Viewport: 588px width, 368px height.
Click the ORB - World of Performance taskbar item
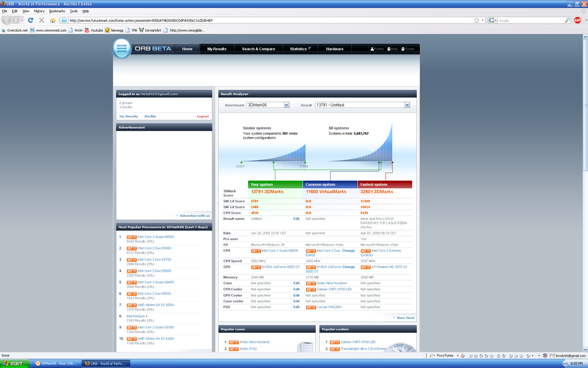[106, 363]
